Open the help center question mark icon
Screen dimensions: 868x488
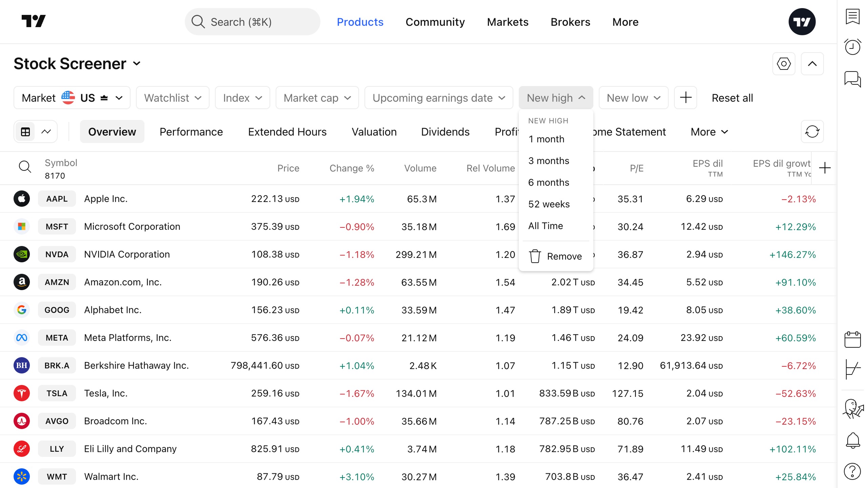(x=852, y=471)
